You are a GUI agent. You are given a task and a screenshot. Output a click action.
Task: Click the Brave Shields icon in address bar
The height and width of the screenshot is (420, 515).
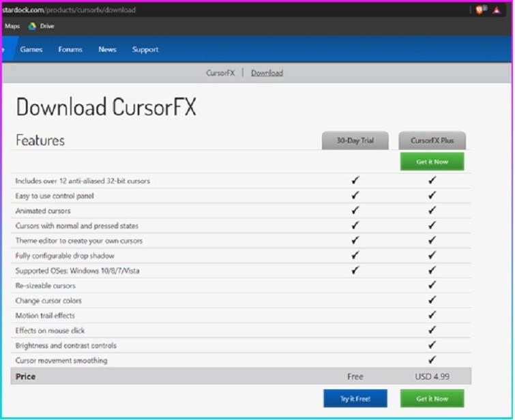pos(480,10)
